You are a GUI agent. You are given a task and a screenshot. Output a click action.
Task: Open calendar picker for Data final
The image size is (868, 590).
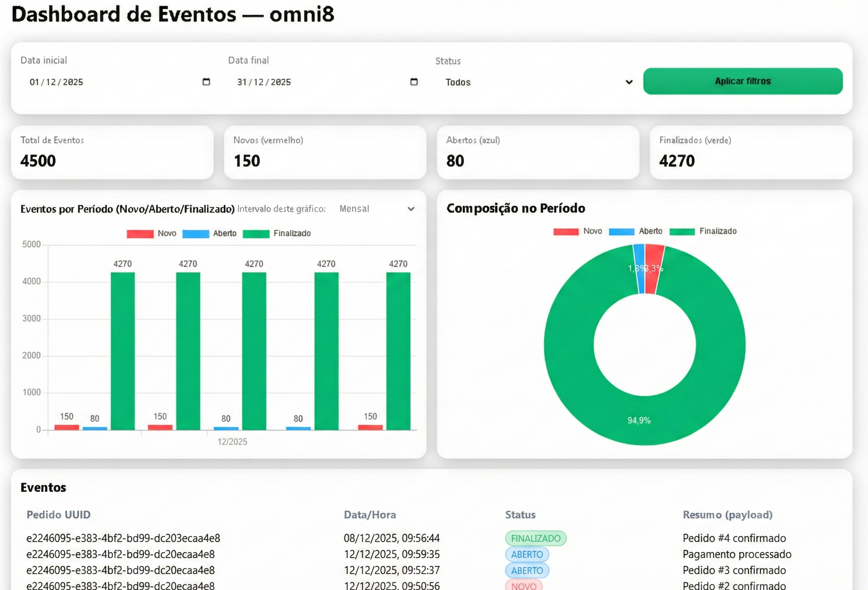pyautogui.click(x=414, y=82)
